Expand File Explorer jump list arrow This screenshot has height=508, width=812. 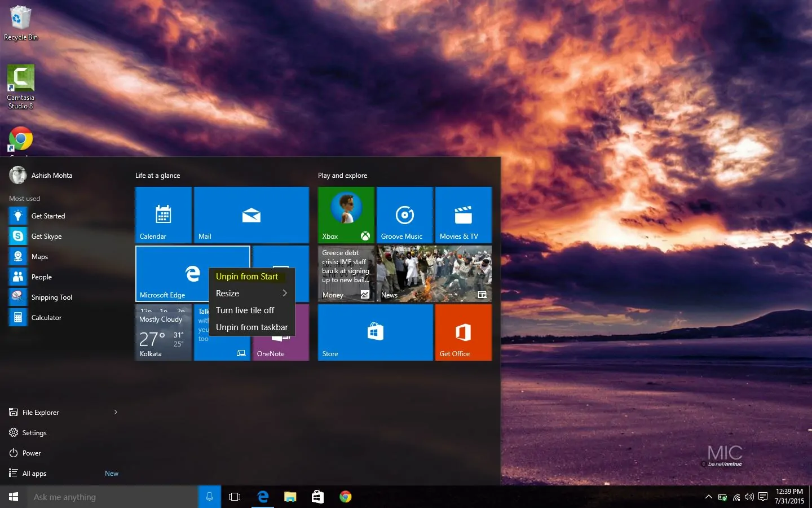click(116, 413)
